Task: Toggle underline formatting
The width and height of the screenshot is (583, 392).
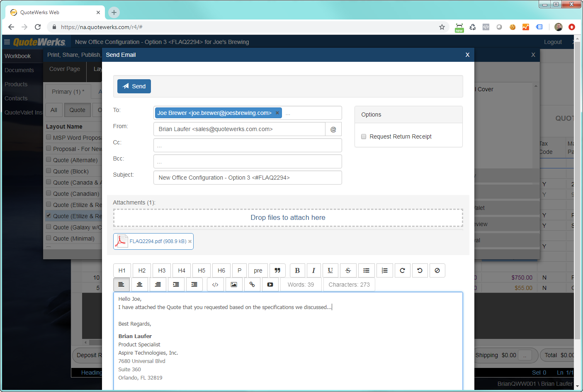Action: [x=330, y=270]
